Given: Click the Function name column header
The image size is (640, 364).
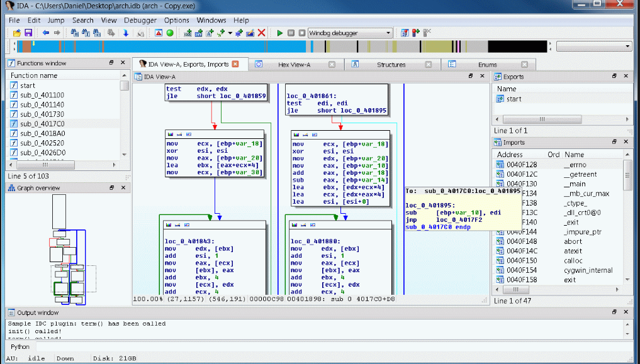Looking at the screenshot, I should pyautogui.click(x=34, y=75).
